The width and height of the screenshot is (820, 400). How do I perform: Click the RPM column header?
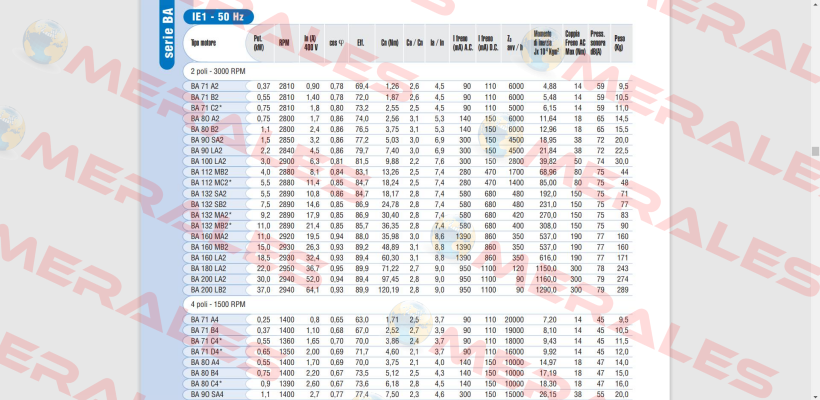(x=284, y=43)
